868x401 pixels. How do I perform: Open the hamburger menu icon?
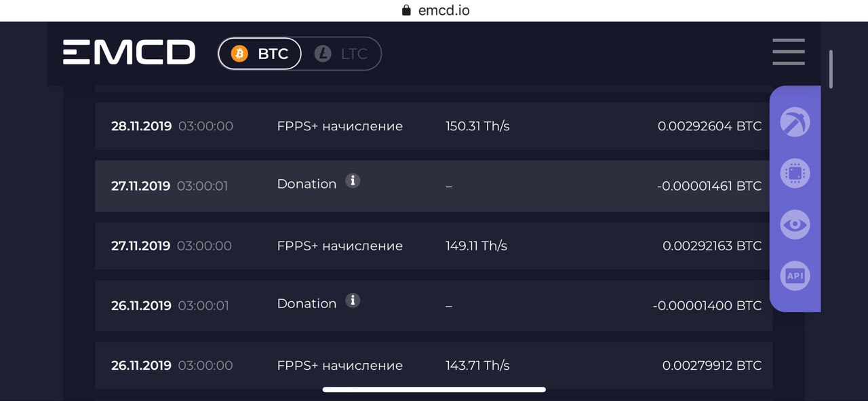coord(789,52)
